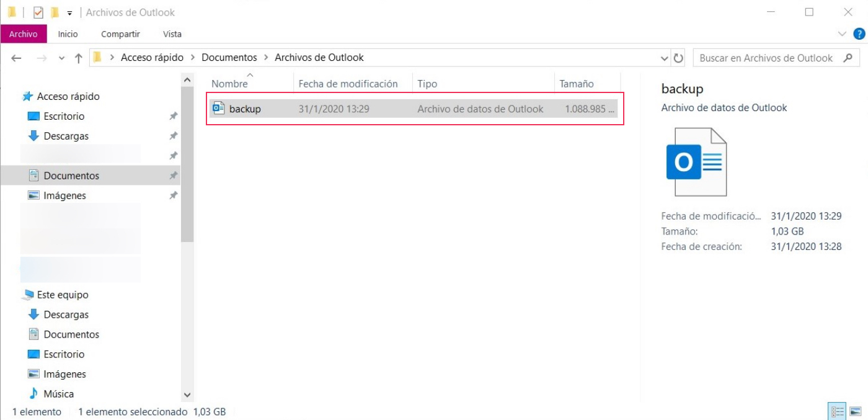Open Música under Este equipo
The width and height of the screenshot is (868, 420).
(x=59, y=394)
